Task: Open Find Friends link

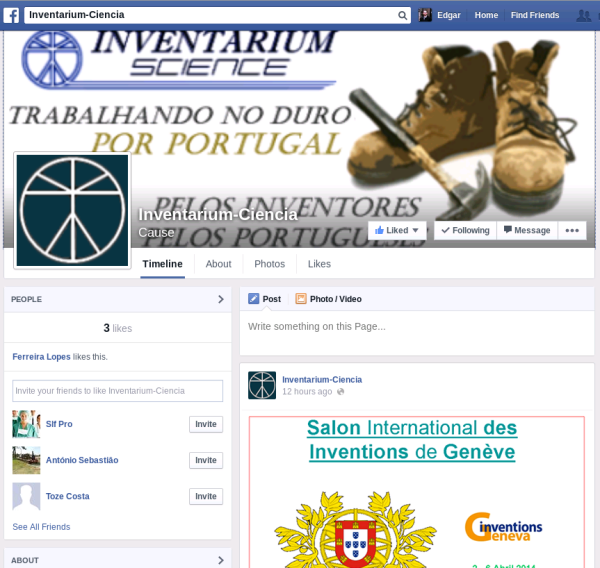Action: 535,15
